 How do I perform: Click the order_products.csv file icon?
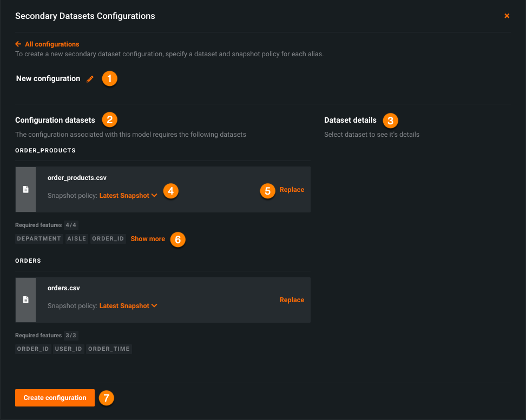pos(25,189)
